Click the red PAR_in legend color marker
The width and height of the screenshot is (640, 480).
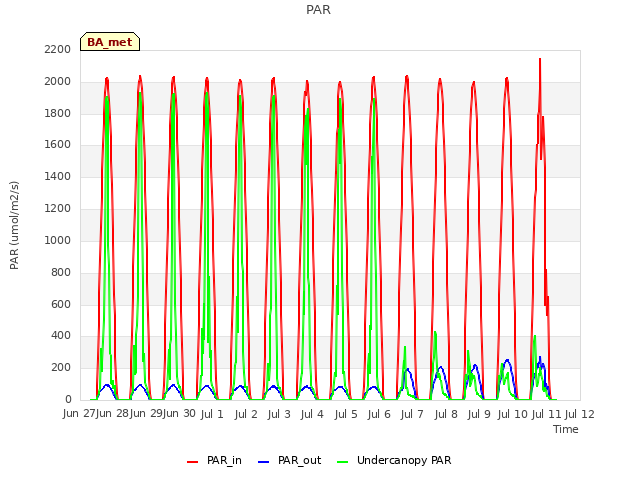192,462
